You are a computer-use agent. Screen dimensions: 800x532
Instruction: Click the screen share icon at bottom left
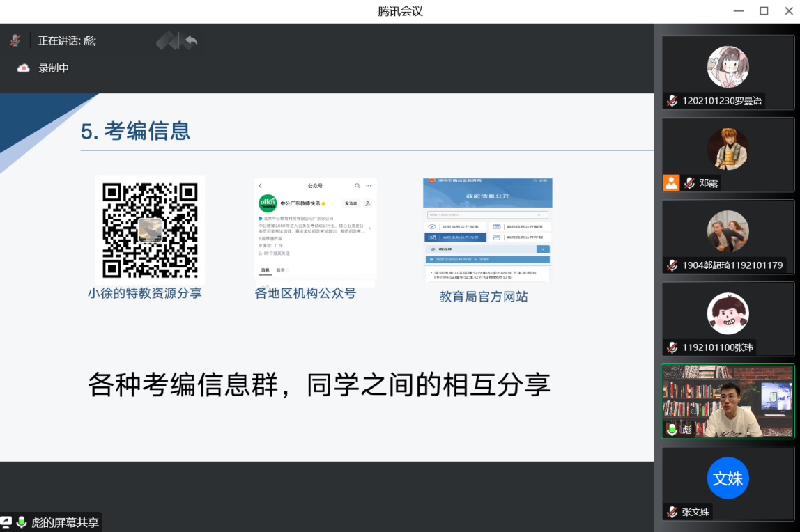coord(6,522)
